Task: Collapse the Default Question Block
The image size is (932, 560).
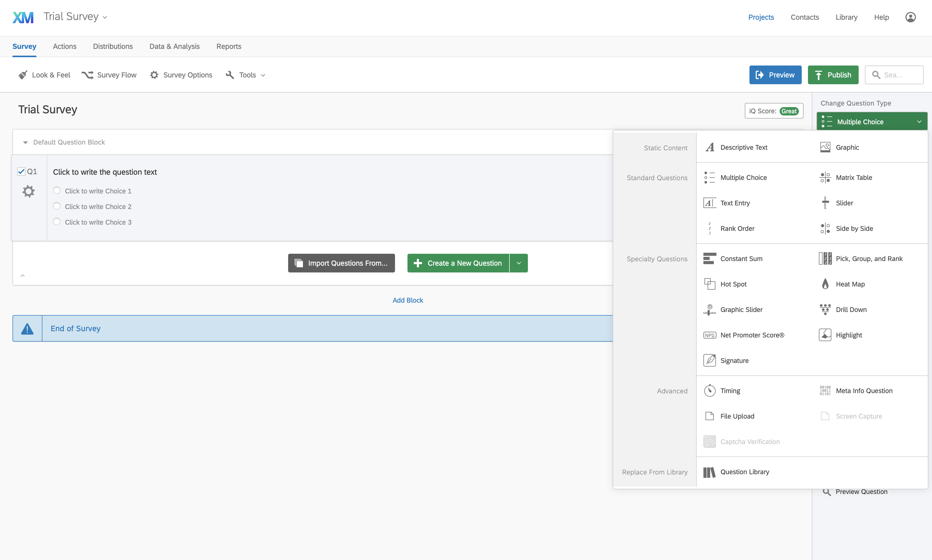Action: coord(25,142)
